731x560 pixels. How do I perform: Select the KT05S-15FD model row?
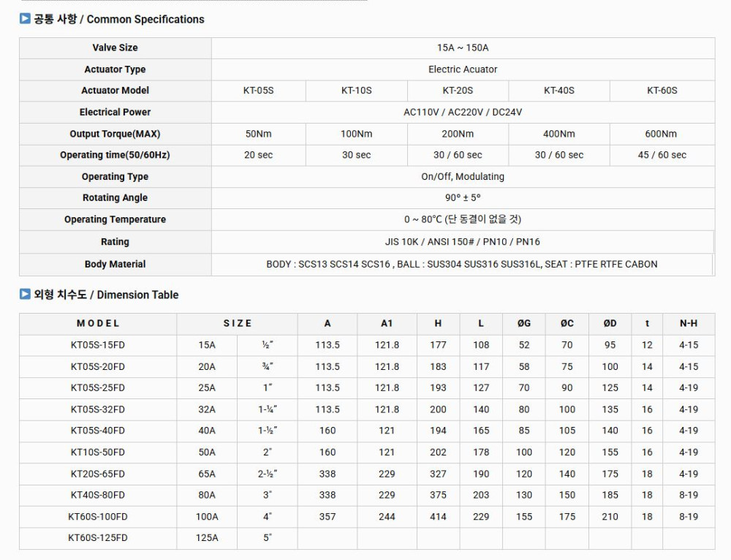point(97,345)
